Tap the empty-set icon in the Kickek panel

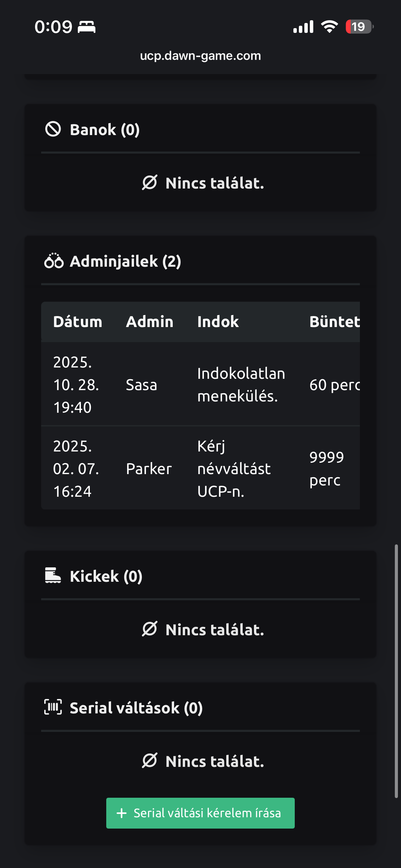point(150,629)
